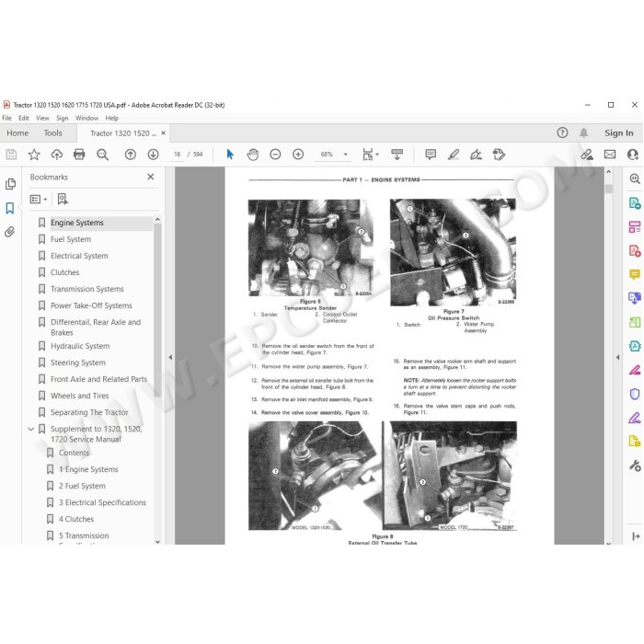Select the highlighter pen tool
The height and width of the screenshot is (644, 644).
tap(454, 155)
